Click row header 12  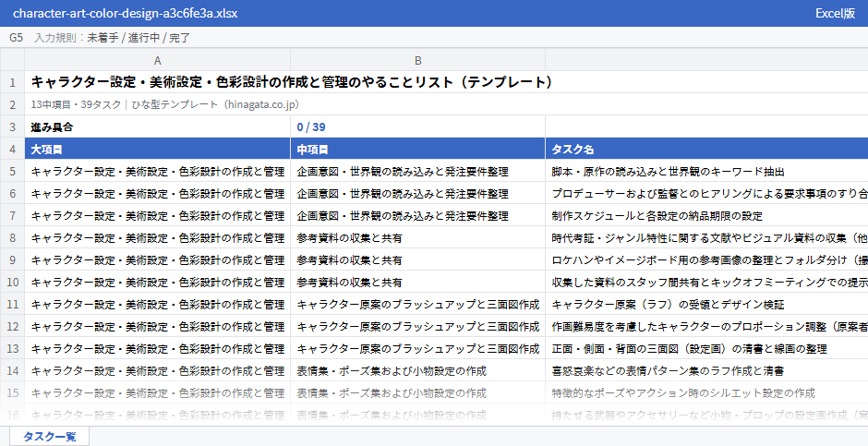(12, 326)
